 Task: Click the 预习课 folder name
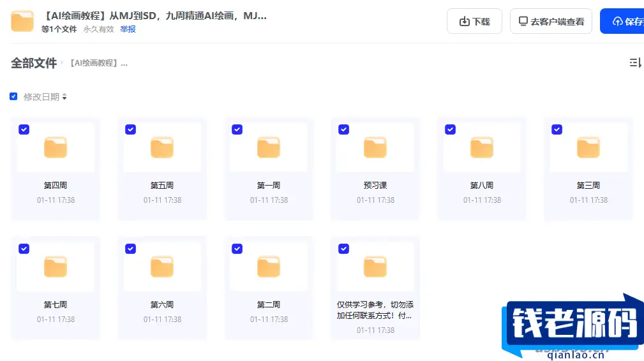(375, 186)
